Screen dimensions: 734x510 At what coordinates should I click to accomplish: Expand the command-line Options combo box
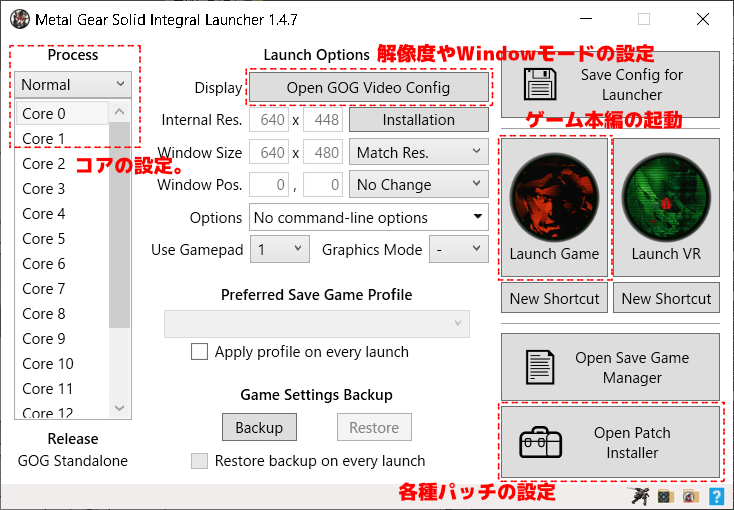[x=368, y=217]
